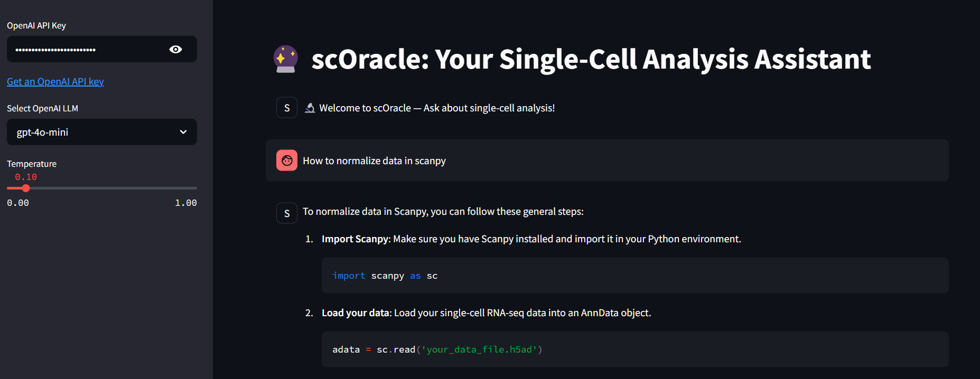Screen dimensions: 980x379
Task: Click the Temperature value 0.10 label
Action: [26, 177]
